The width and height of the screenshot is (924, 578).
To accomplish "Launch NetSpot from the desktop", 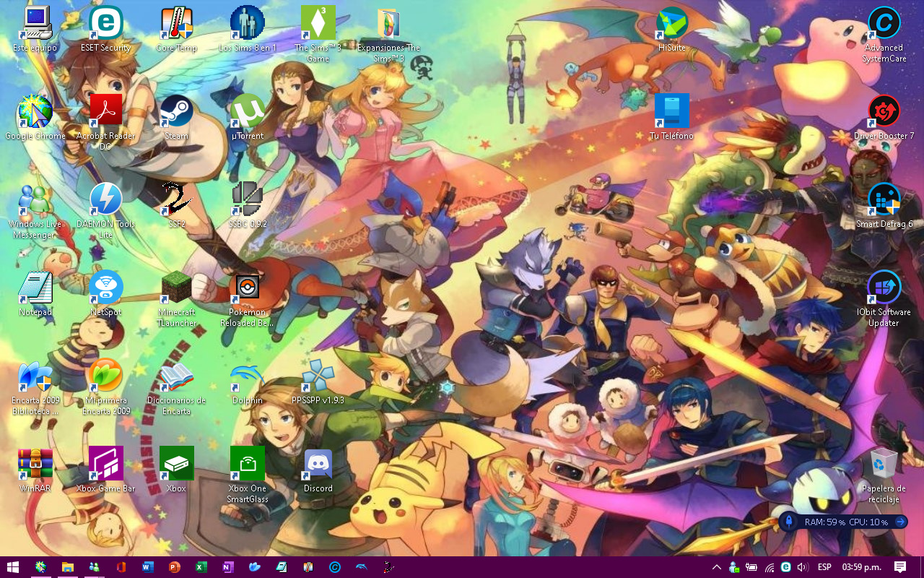I will (106, 294).
